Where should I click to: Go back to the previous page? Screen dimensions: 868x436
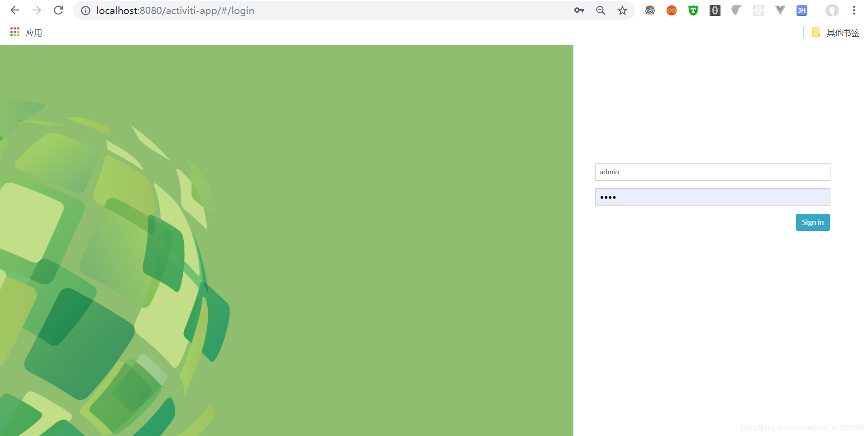[15, 10]
